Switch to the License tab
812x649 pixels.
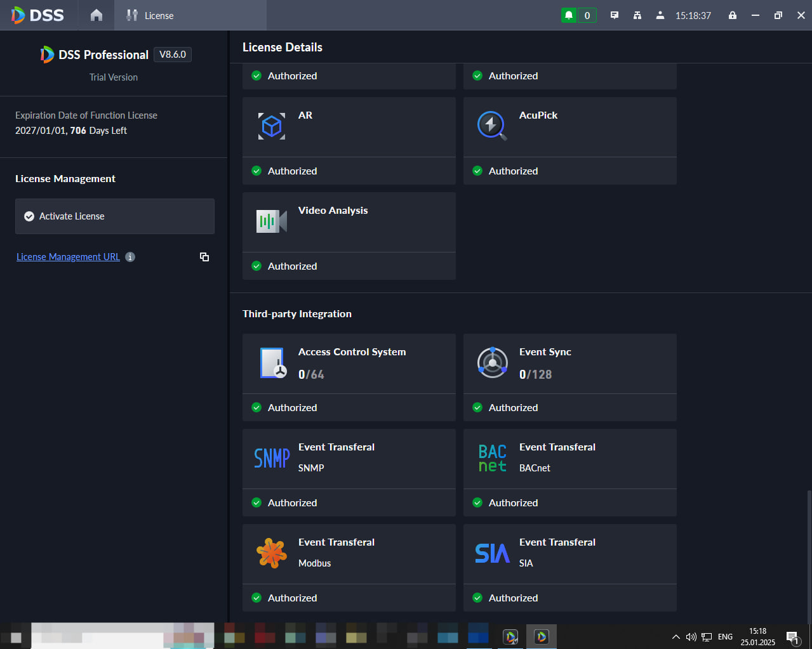(x=150, y=15)
